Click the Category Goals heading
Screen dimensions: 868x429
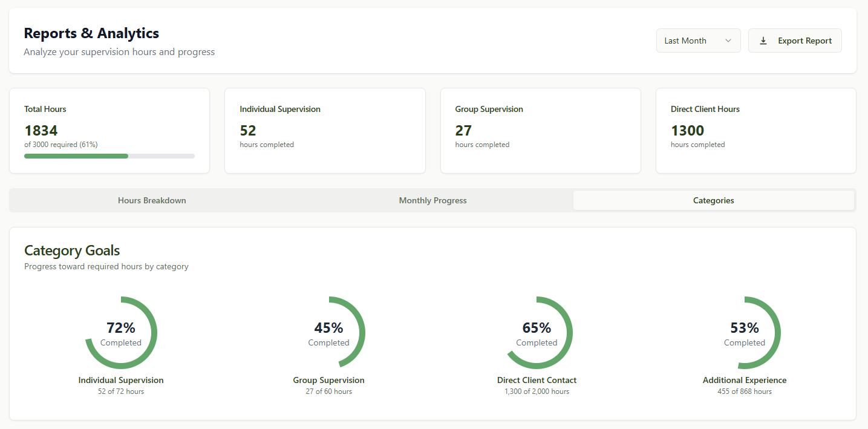[x=71, y=250]
